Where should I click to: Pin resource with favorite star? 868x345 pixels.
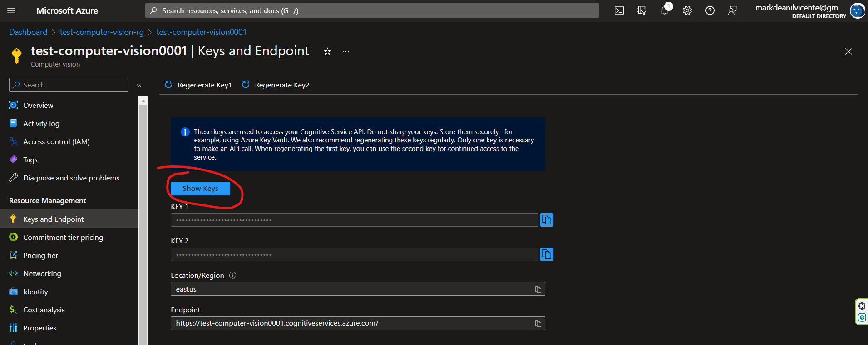click(x=327, y=52)
